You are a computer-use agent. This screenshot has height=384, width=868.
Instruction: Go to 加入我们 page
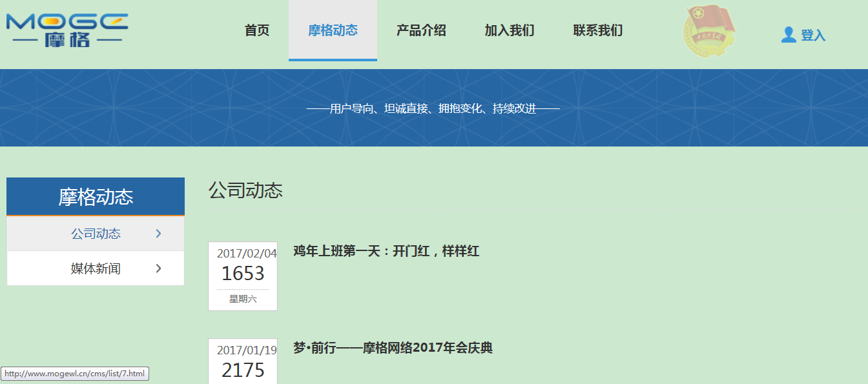pyautogui.click(x=510, y=30)
